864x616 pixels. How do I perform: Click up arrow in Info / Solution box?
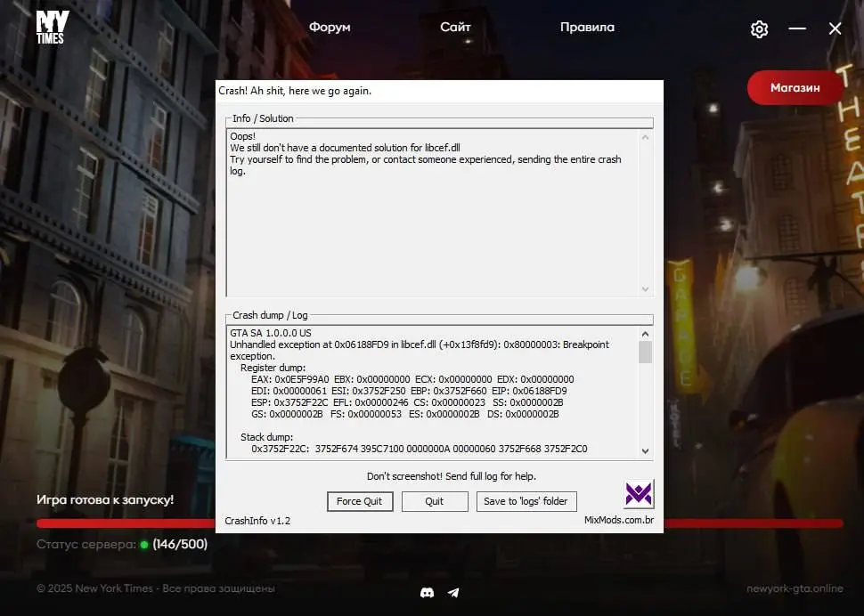(646, 138)
